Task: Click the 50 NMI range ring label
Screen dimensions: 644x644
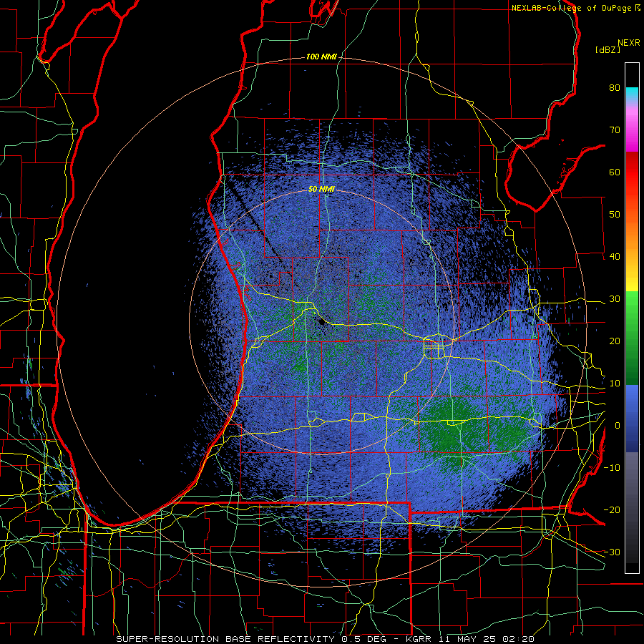Action: (x=321, y=190)
